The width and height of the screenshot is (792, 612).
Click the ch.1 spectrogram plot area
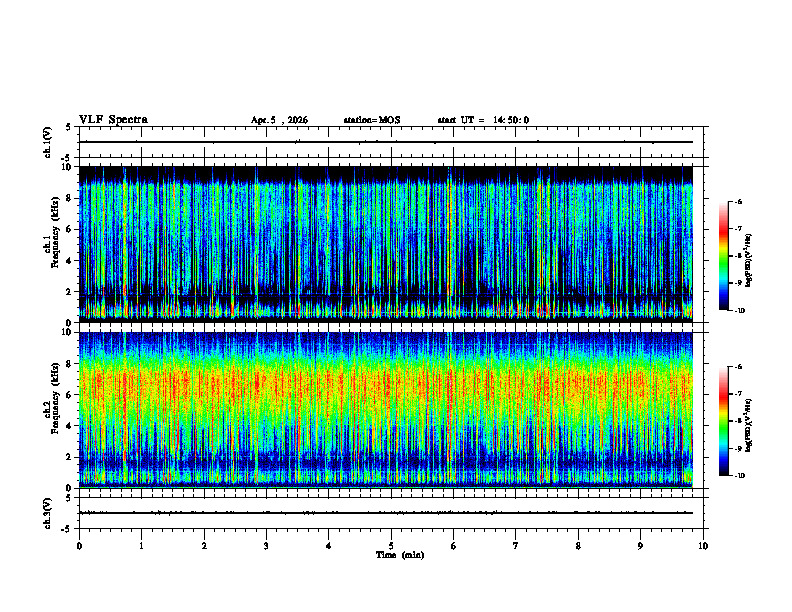click(386, 244)
